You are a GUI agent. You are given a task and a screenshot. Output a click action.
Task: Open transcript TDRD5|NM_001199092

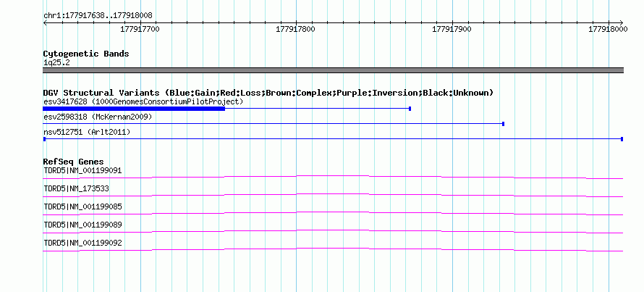point(82,243)
